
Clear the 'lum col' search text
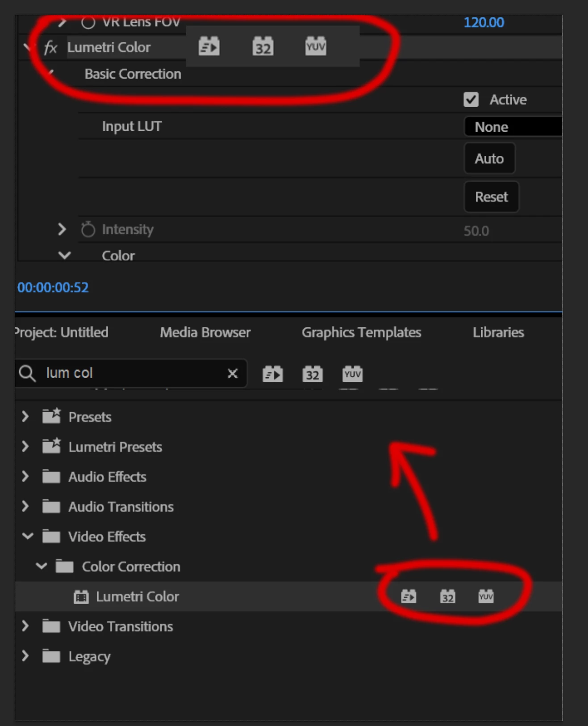pos(233,373)
